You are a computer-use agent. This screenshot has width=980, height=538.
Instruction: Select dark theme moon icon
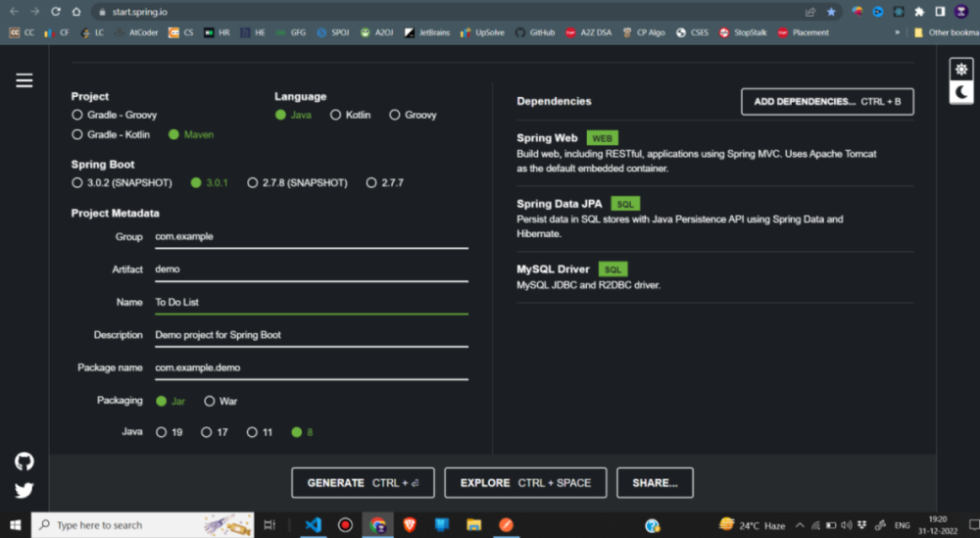(x=961, y=92)
